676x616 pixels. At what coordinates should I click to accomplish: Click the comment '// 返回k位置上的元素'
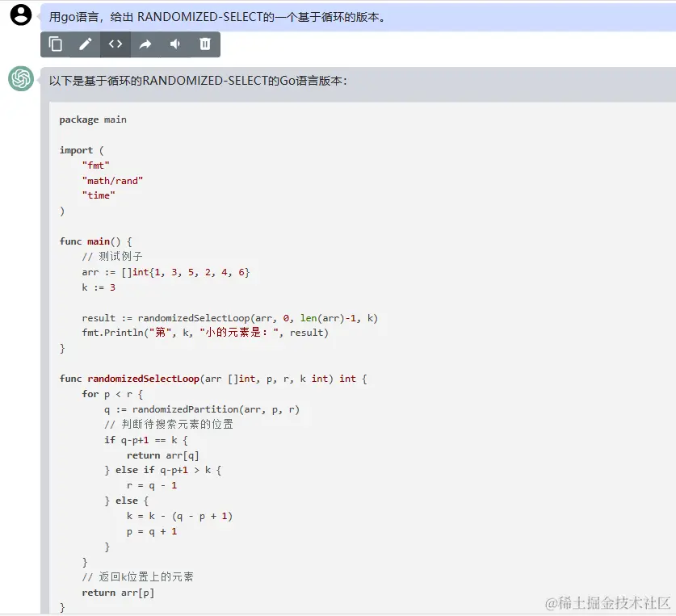137,577
